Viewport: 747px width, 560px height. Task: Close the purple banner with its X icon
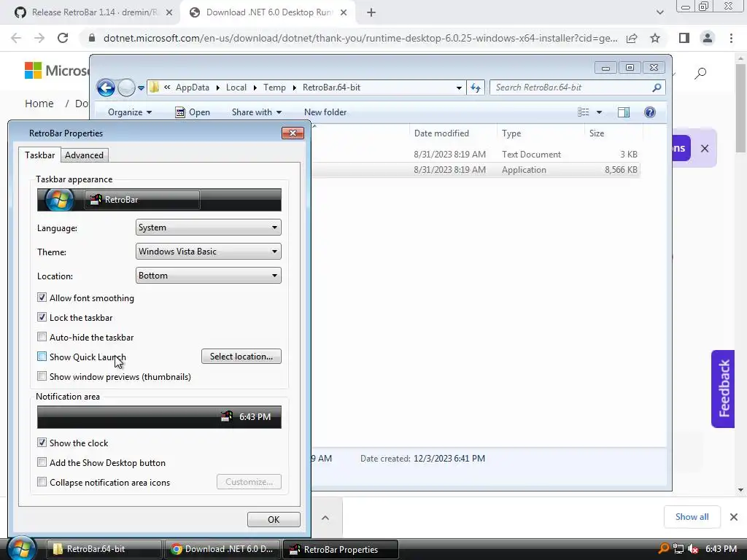[705, 148]
